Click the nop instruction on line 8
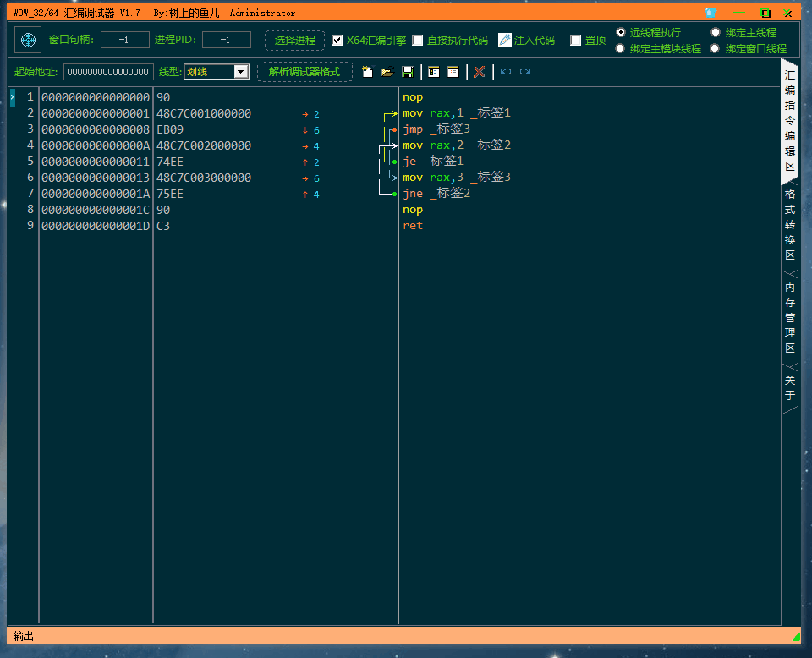 pos(413,209)
